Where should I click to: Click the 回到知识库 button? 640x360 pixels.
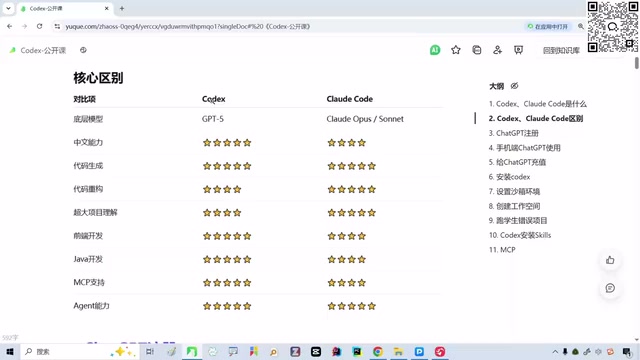click(561, 50)
